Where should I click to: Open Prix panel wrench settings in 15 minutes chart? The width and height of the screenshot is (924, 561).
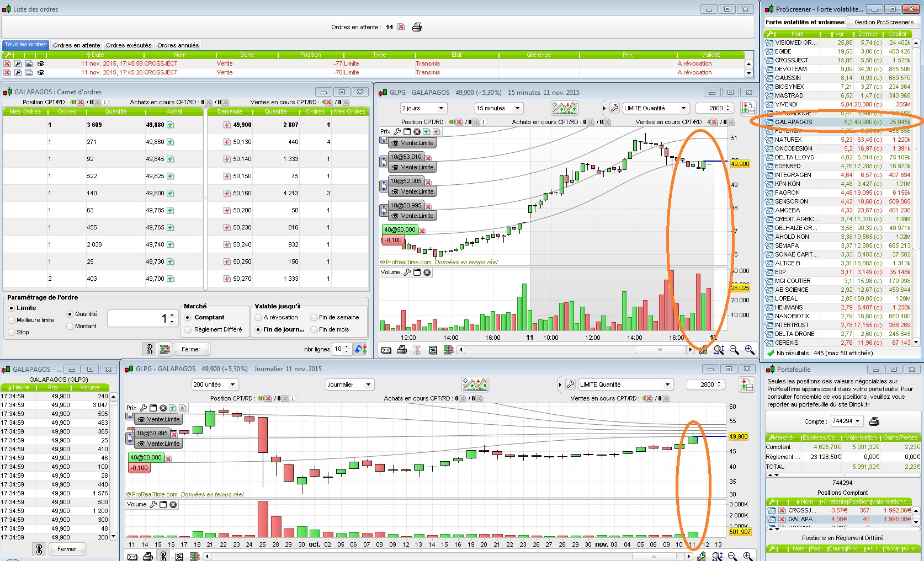pyautogui.click(x=397, y=131)
